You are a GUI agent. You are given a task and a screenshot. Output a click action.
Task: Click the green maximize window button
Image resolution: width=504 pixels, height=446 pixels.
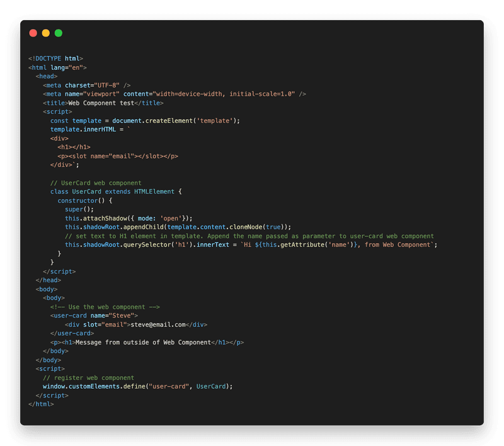pyautogui.click(x=59, y=33)
